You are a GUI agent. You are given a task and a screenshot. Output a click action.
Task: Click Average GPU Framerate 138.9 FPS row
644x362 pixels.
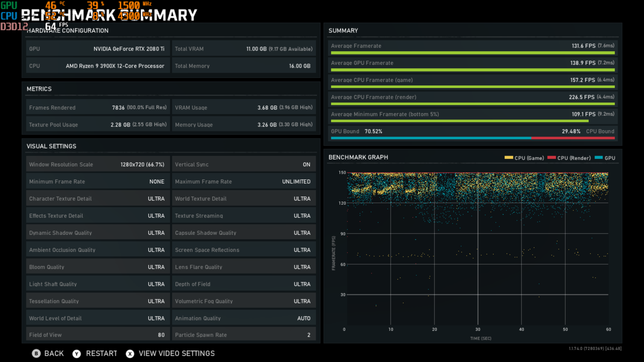click(x=473, y=65)
